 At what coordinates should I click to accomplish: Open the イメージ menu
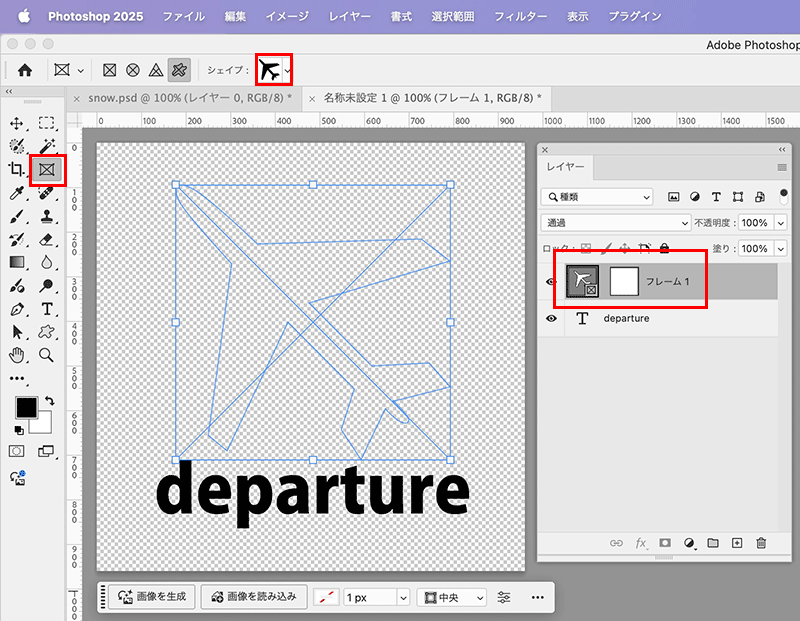(287, 16)
